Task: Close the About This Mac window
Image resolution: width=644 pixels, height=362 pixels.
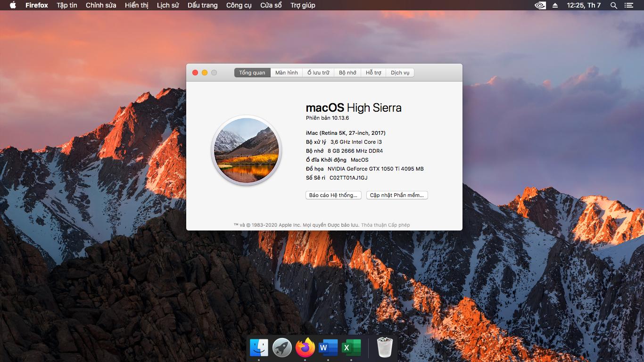Action: point(195,73)
